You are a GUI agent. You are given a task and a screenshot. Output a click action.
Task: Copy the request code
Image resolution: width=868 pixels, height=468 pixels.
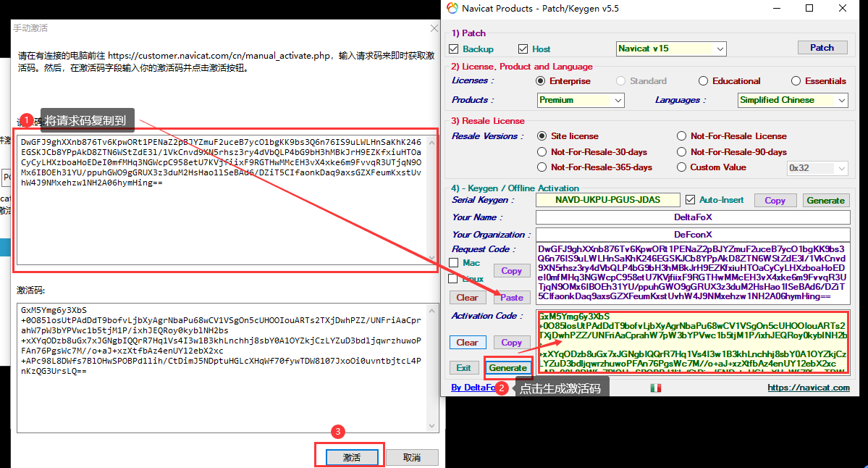click(x=512, y=271)
